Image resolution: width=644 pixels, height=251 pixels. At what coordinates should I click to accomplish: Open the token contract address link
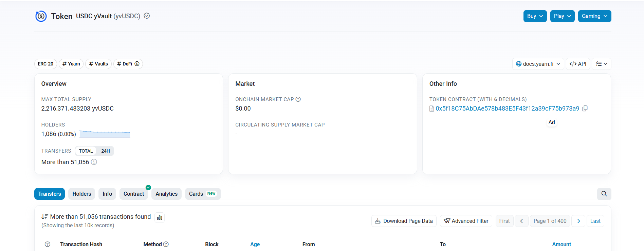point(507,109)
